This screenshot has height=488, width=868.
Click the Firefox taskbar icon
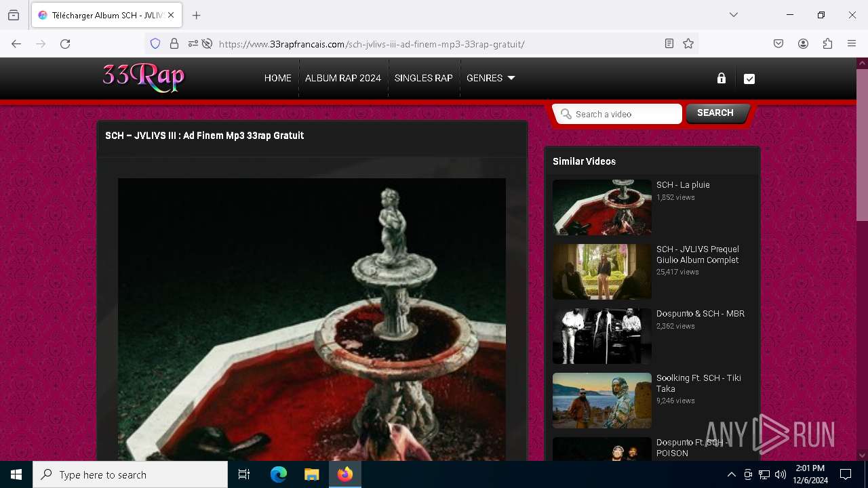pyautogui.click(x=345, y=474)
